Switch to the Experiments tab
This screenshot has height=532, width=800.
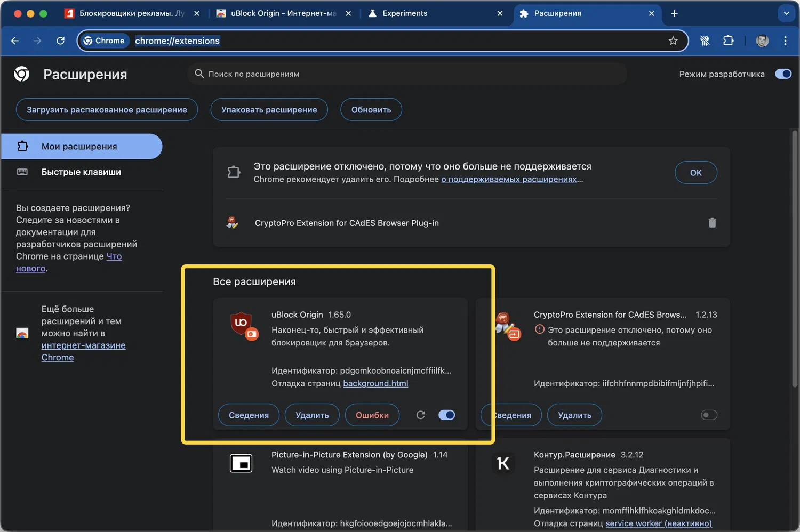(405, 13)
